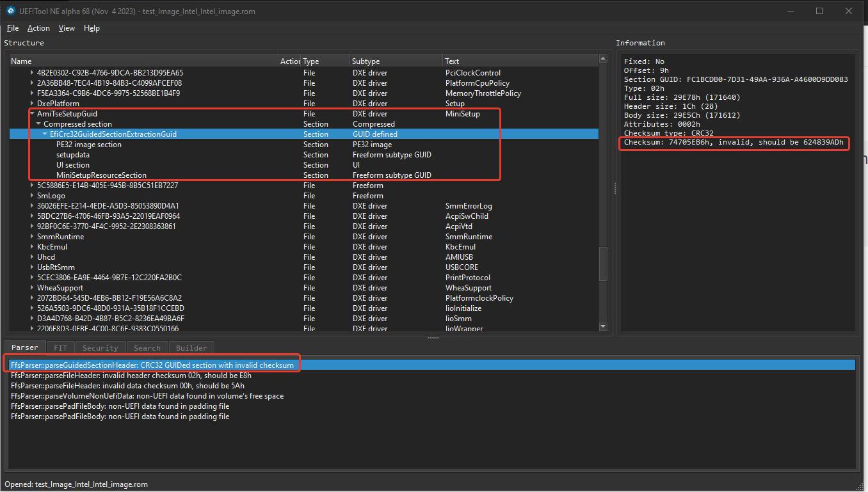Sort by the Text column header
This screenshot has height=492, width=868.
(x=520, y=61)
